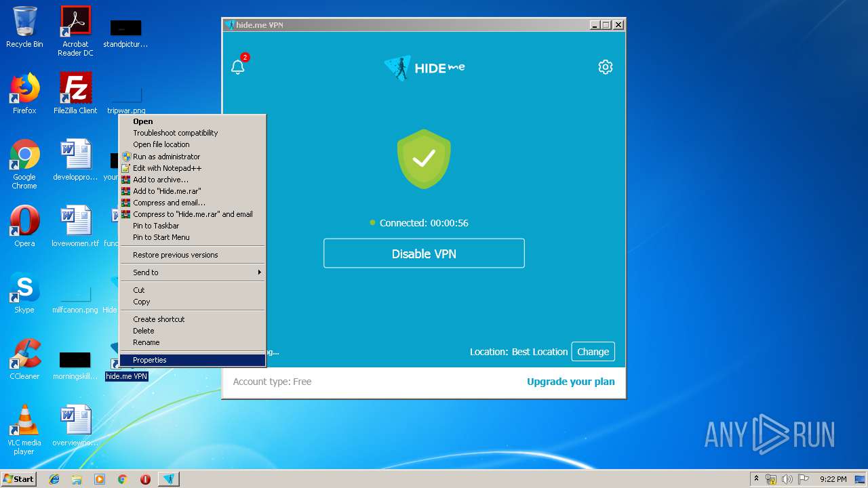Select Troubleshoot compatibility menu entry
Viewport: 868px width, 488px height.
tap(193, 133)
